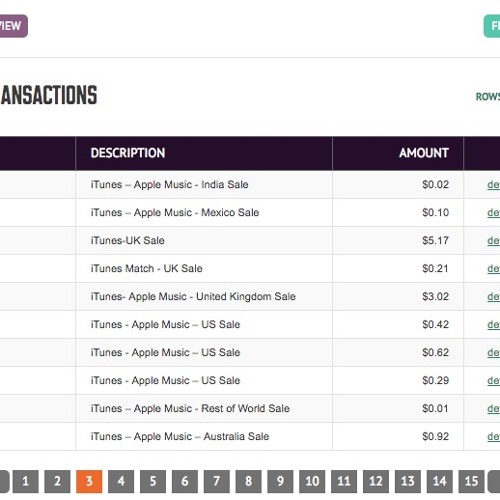Go to page 12 of transactions
Screen dimensions: 500x500
(x=376, y=481)
